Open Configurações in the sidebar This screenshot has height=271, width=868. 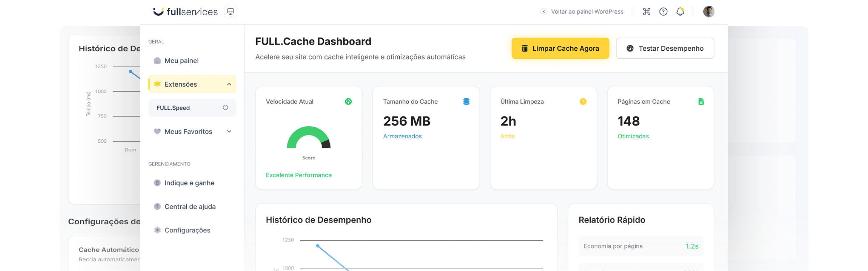pos(187,230)
